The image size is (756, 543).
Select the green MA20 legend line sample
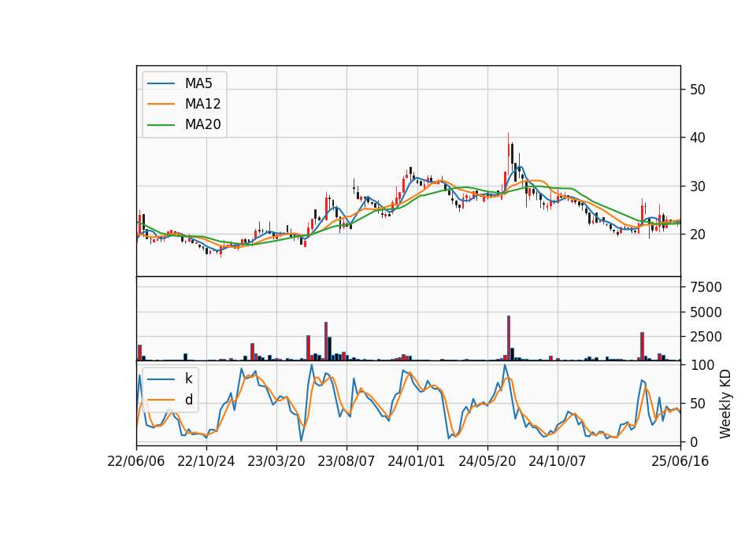pos(161,124)
